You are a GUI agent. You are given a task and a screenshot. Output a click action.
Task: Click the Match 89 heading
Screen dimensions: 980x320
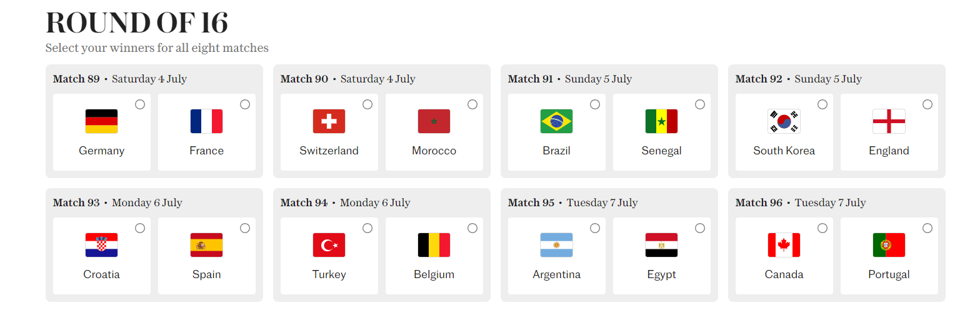pos(76,79)
